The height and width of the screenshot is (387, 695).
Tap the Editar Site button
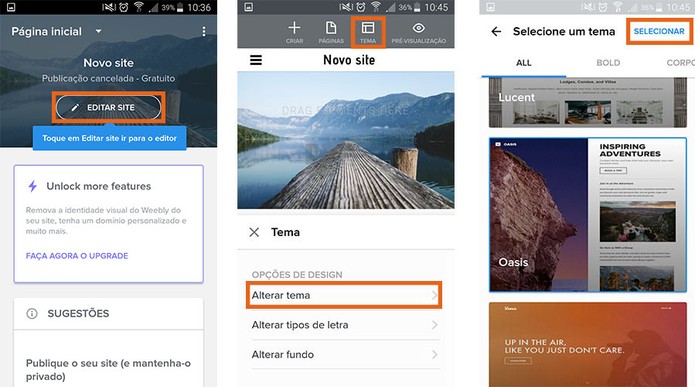pos(109,107)
